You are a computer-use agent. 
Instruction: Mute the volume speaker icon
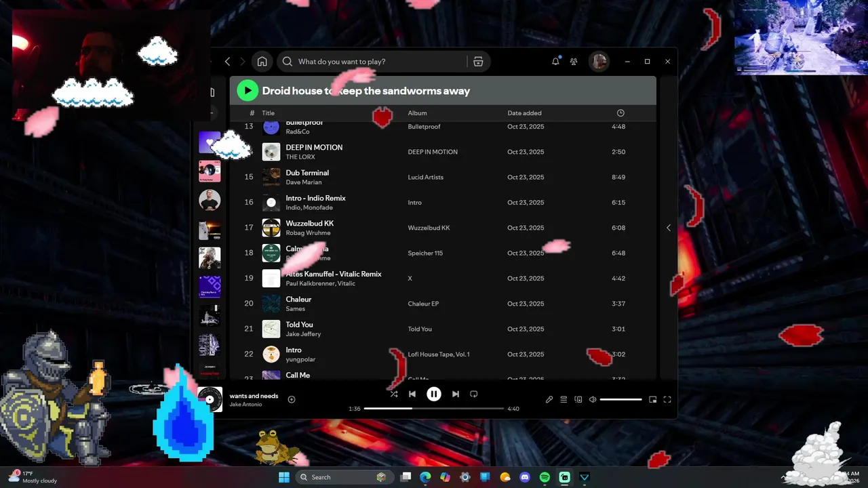coord(593,400)
